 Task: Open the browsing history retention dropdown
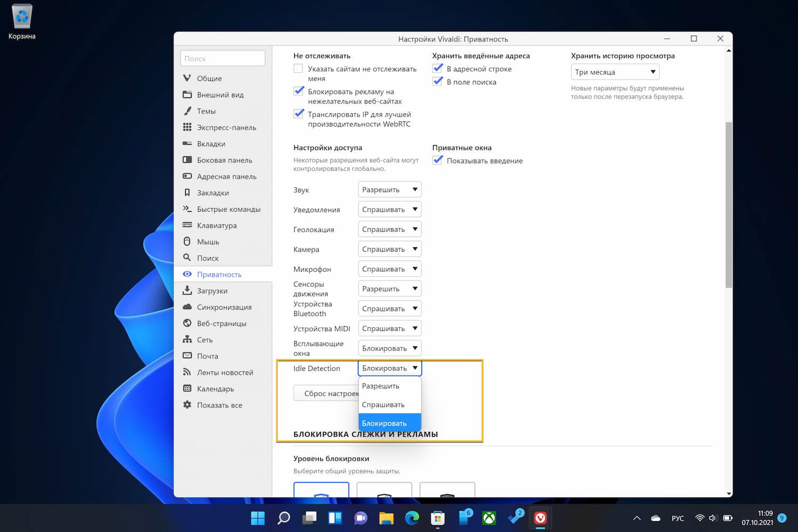pyautogui.click(x=615, y=72)
